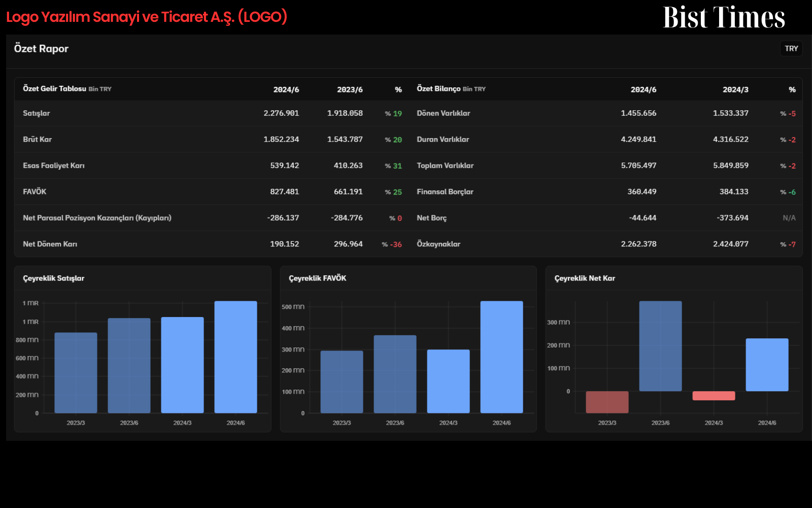This screenshot has height=508, width=812.
Task: Click the N/A cell in Net Borç row
Action: 789,218
